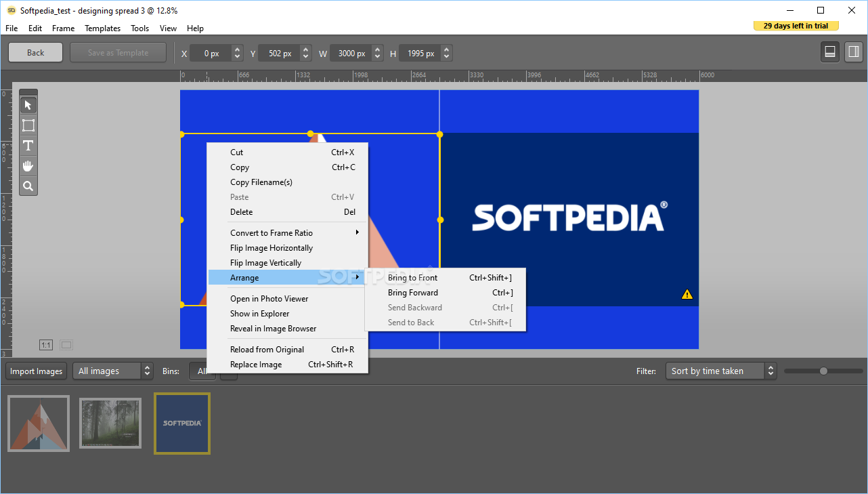Viewport: 868px width, 494px height.
Task: Click the Save as Template button
Action: [x=118, y=53]
